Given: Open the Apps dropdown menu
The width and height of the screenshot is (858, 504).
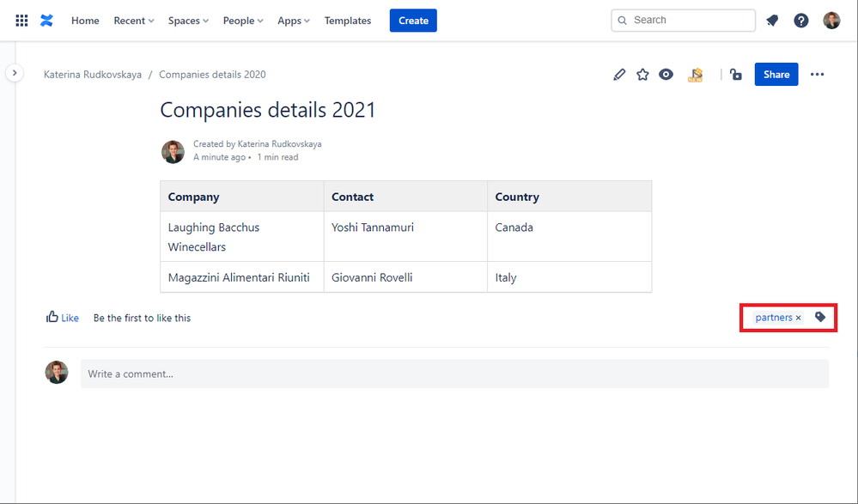Looking at the screenshot, I should (x=294, y=21).
